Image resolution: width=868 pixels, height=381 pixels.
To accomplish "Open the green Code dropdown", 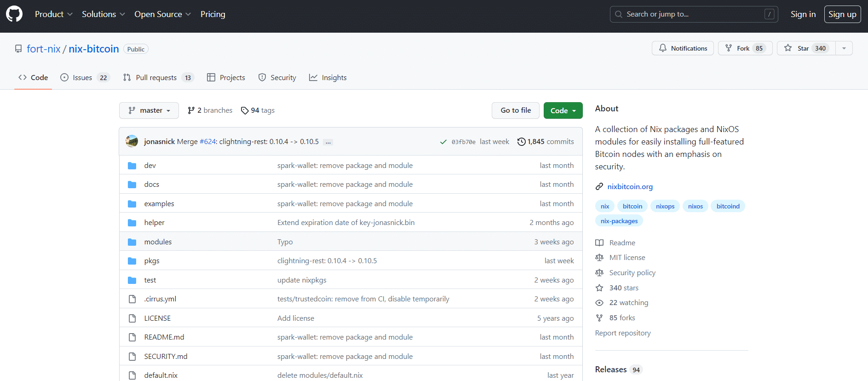I will pyautogui.click(x=563, y=110).
